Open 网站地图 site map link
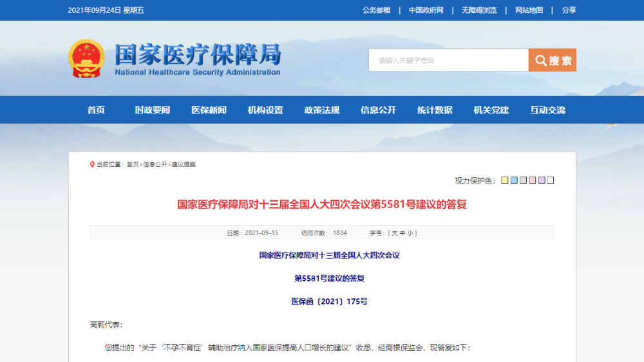This screenshot has width=644, height=362. (529, 10)
